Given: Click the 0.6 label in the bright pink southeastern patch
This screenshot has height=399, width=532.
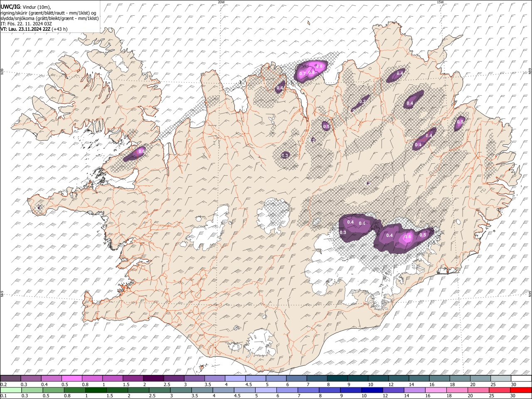Looking at the screenshot, I should click(408, 236).
